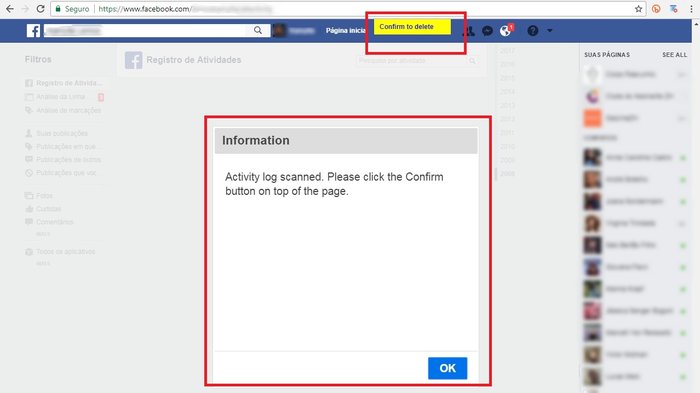Click OK in the Information dialog
Screen dimensions: 700x393
click(447, 368)
